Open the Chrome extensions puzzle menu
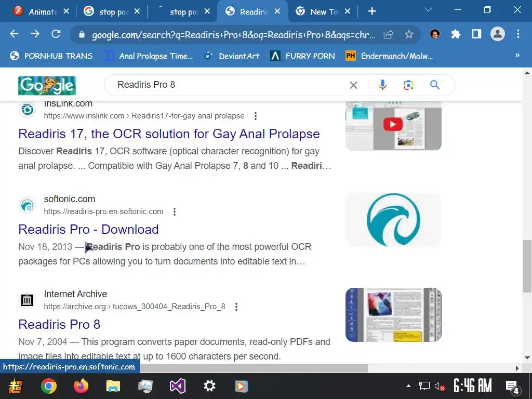The width and height of the screenshot is (532, 399). tap(456, 34)
